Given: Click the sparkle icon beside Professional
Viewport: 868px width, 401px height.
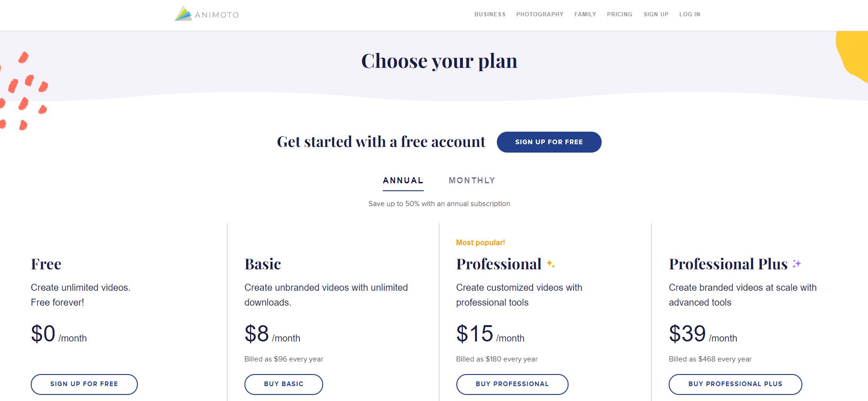Looking at the screenshot, I should tap(550, 264).
